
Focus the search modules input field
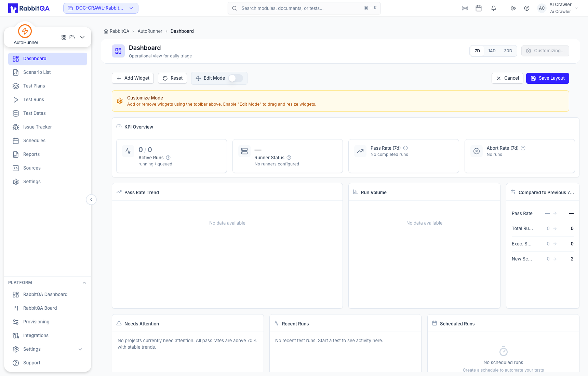pos(304,8)
